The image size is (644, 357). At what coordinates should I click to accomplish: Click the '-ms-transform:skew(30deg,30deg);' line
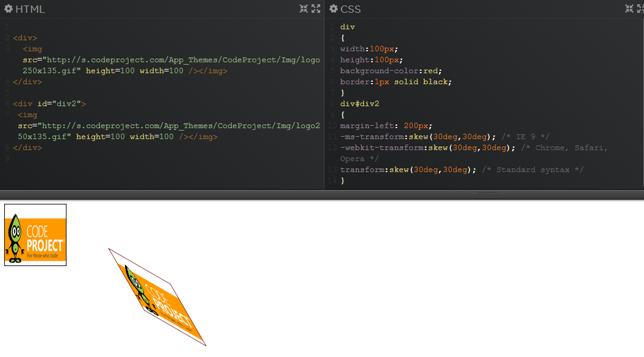click(x=418, y=136)
